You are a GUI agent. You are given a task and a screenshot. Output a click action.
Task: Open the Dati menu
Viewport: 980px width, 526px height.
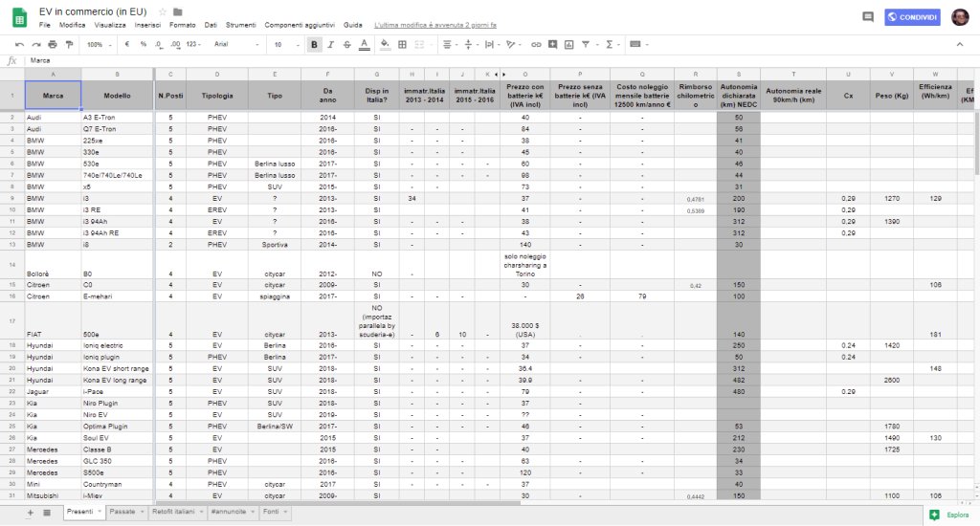211,25
